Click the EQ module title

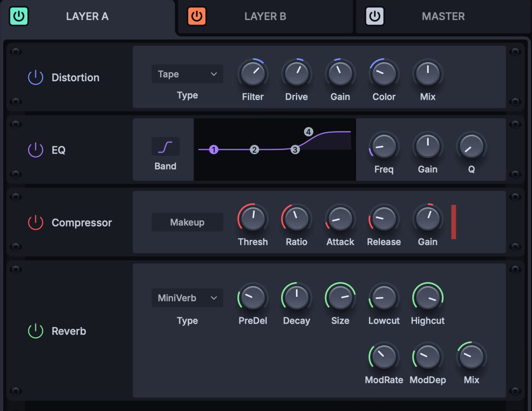[x=58, y=150]
